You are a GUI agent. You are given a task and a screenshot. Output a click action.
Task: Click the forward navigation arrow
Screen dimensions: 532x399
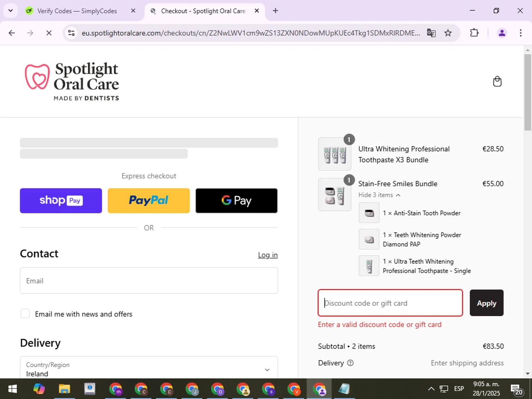point(30,33)
